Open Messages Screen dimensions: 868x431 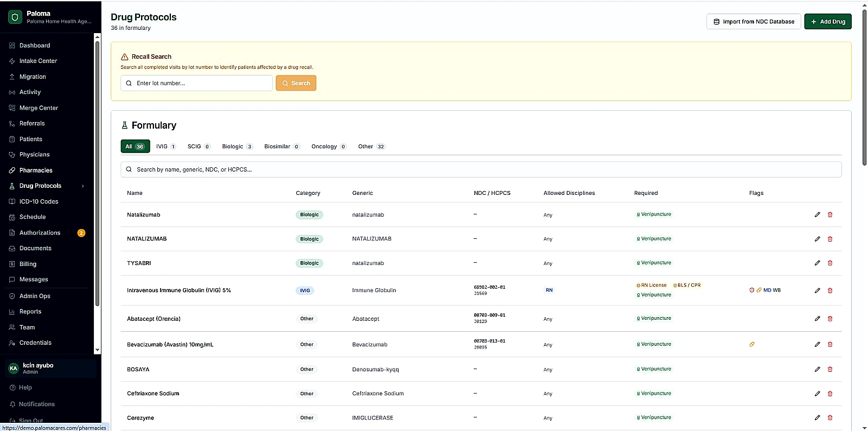(34, 280)
